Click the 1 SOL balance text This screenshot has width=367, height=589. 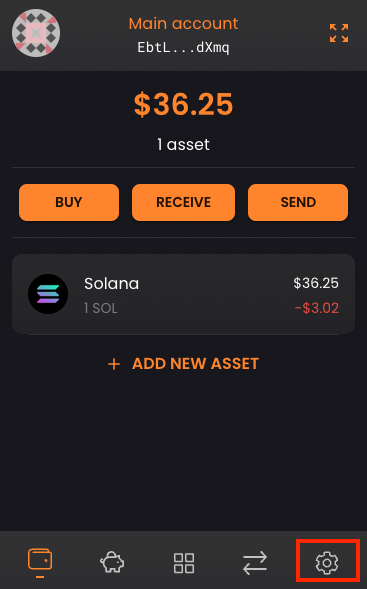click(101, 308)
